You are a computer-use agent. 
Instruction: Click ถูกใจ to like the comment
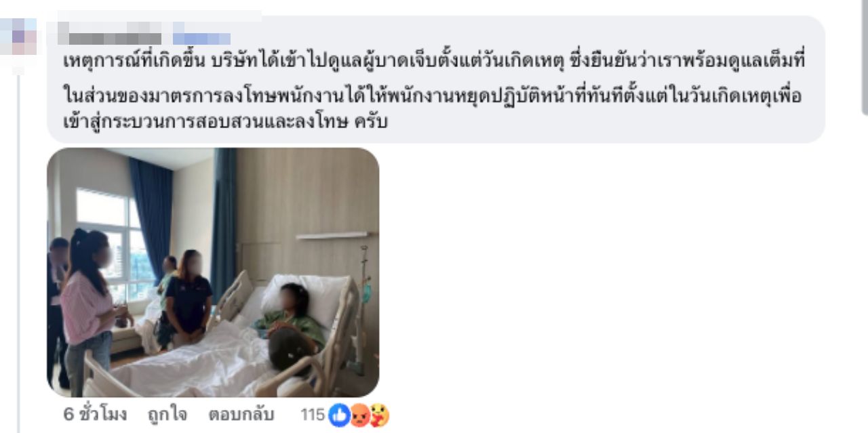pos(167,415)
